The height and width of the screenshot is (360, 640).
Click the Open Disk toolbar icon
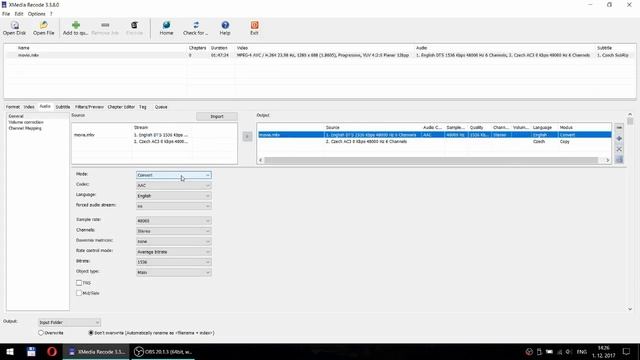click(x=15, y=25)
